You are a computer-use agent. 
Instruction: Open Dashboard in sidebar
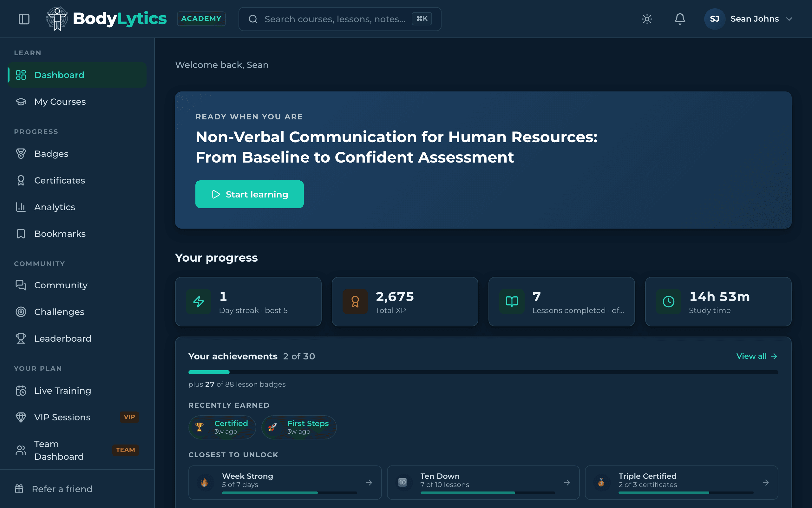click(77, 75)
